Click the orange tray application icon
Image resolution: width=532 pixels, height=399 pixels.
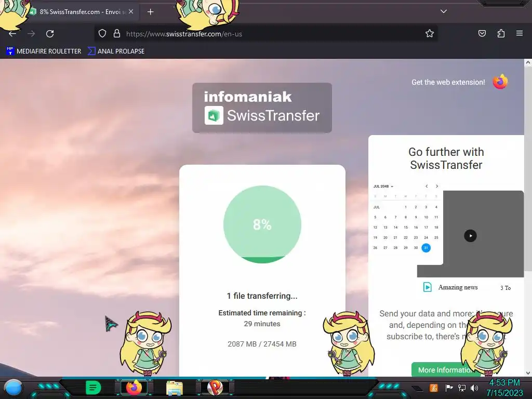(434, 388)
